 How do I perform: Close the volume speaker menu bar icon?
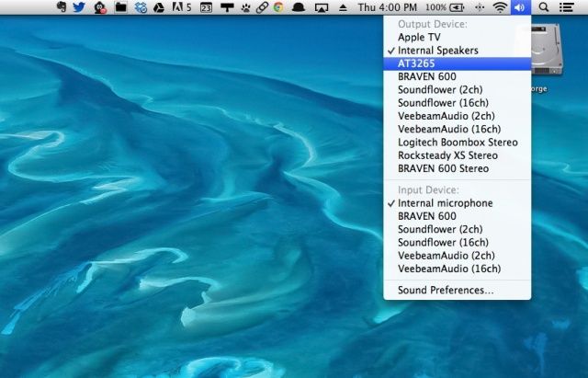[521, 7]
